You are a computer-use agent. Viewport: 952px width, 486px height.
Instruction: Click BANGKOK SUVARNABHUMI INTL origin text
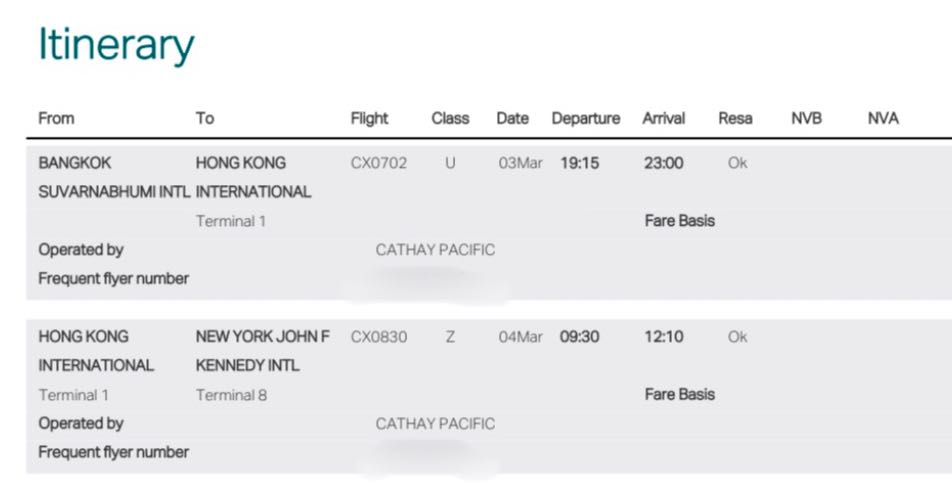point(114,177)
